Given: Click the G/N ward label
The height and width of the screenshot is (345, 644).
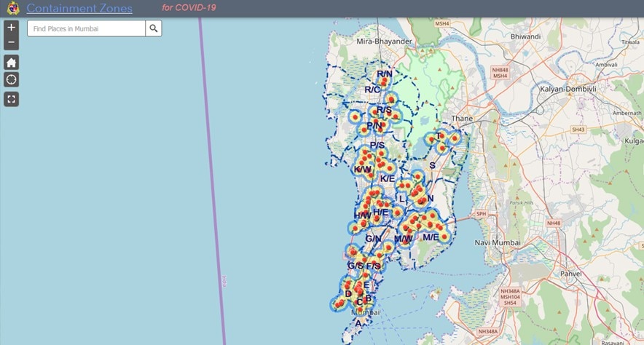Looking at the screenshot, I should pyautogui.click(x=374, y=239).
